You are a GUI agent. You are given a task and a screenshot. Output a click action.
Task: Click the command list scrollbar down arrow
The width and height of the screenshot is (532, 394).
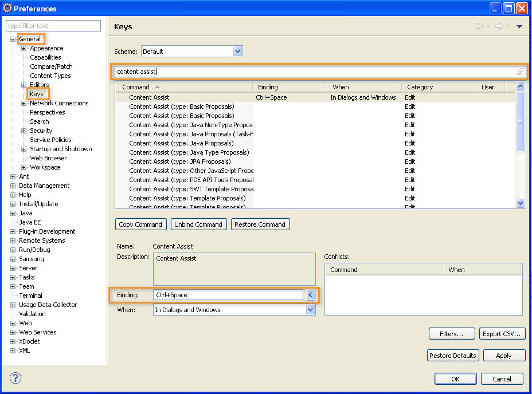(520, 203)
